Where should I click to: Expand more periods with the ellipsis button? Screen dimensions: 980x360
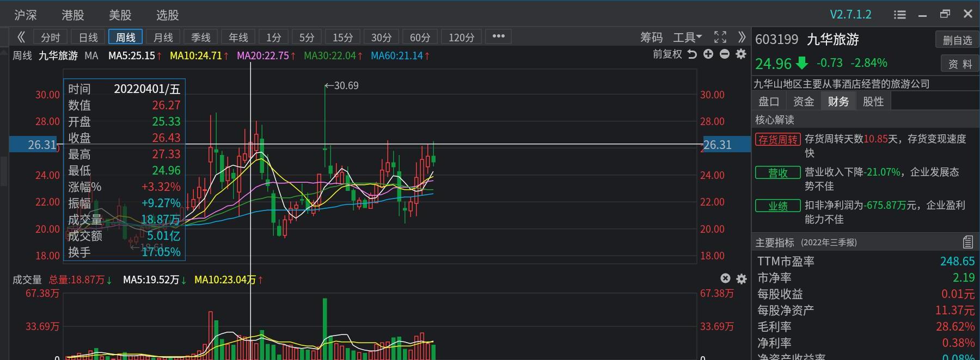click(498, 36)
